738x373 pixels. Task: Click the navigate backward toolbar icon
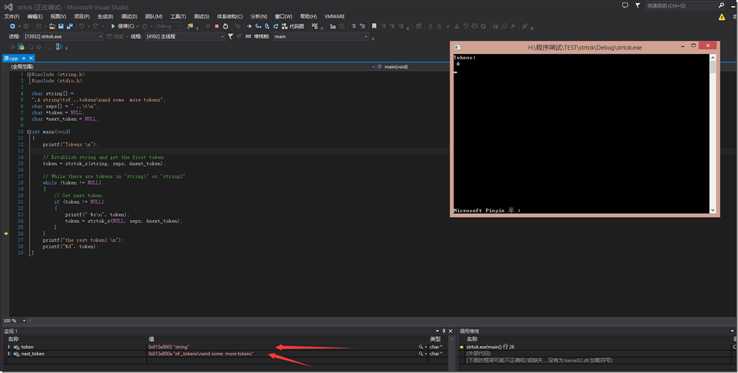coord(13,26)
